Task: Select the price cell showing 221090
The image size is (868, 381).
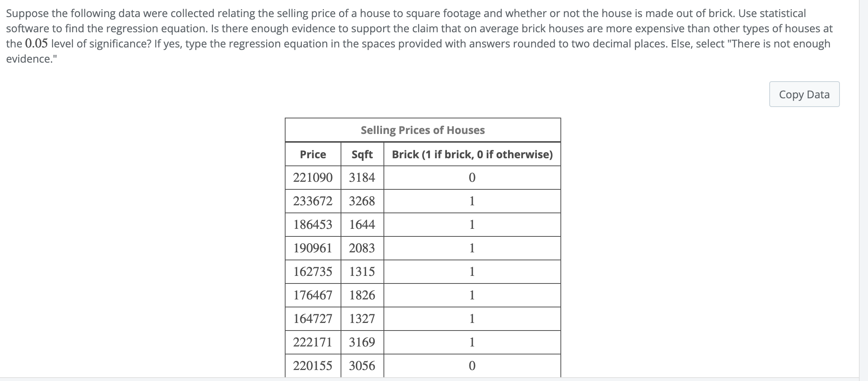Action: click(312, 177)
